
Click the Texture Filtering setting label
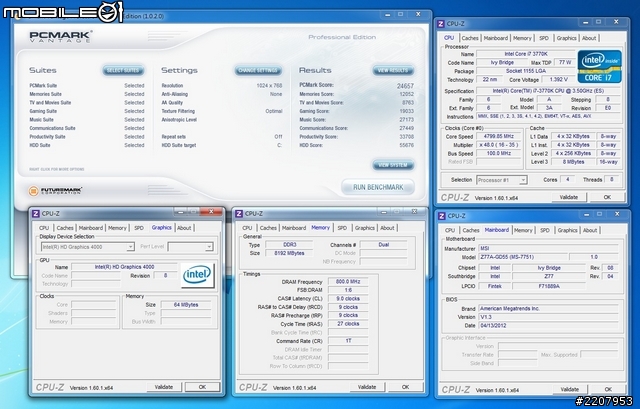[x=178, y=111]
